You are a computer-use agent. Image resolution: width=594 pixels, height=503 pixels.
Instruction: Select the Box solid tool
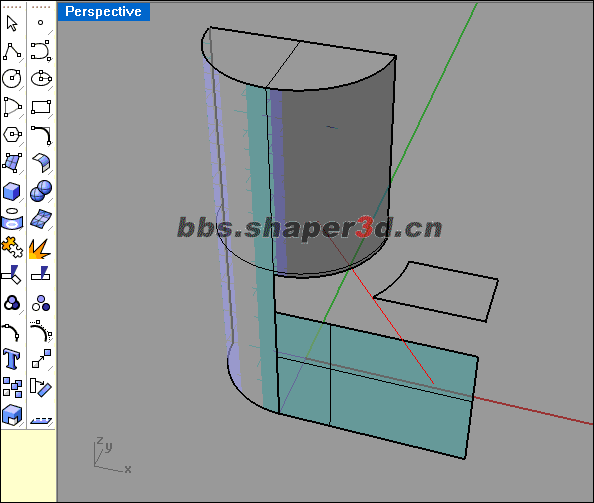11,191
